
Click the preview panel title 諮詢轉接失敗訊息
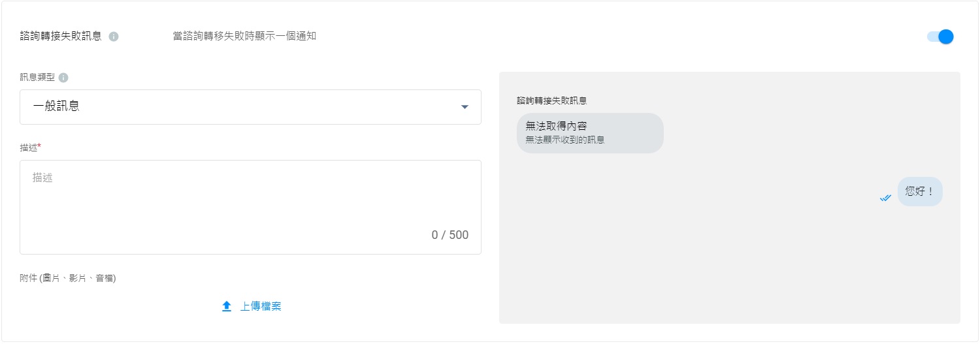pos(551,101)
